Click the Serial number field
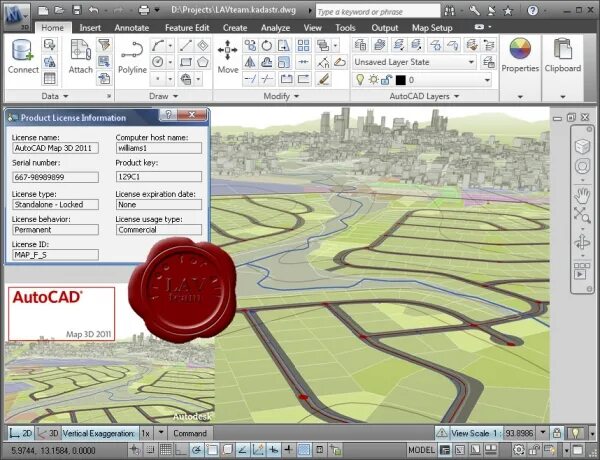This screenshot has height=460, width=600. (x=55, y=177)
